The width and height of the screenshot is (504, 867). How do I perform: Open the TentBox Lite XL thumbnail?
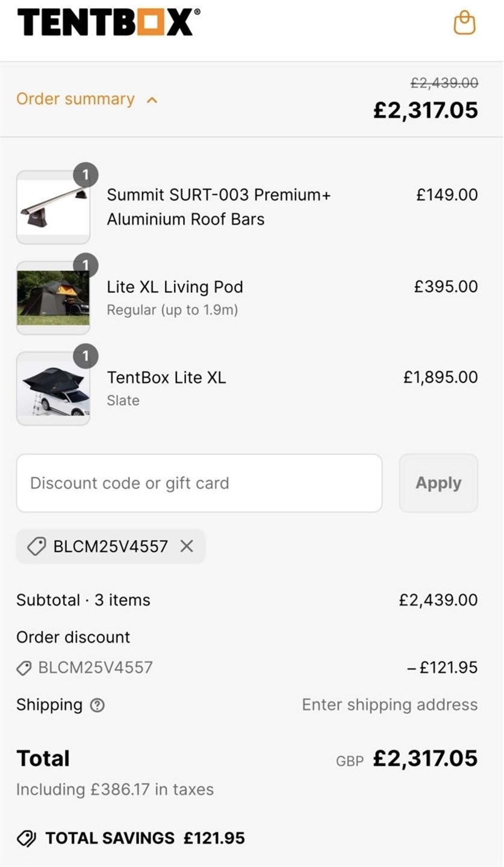53,389
